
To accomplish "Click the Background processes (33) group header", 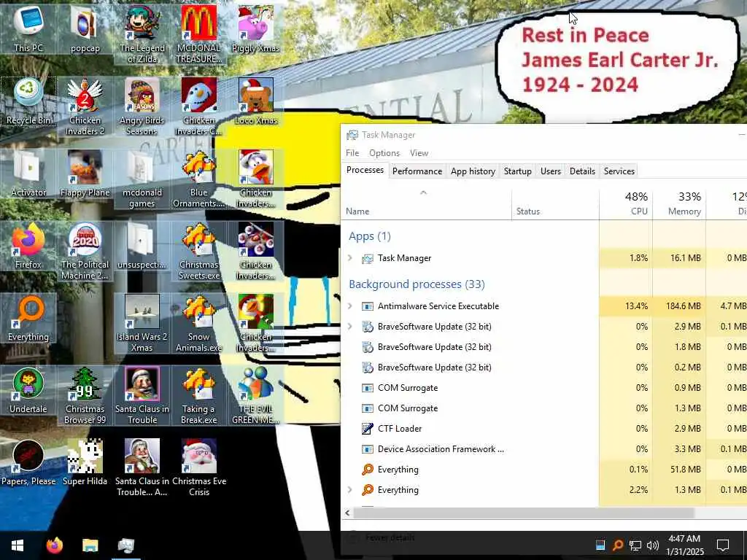I will pyautogui.click(x=417, y=284).
